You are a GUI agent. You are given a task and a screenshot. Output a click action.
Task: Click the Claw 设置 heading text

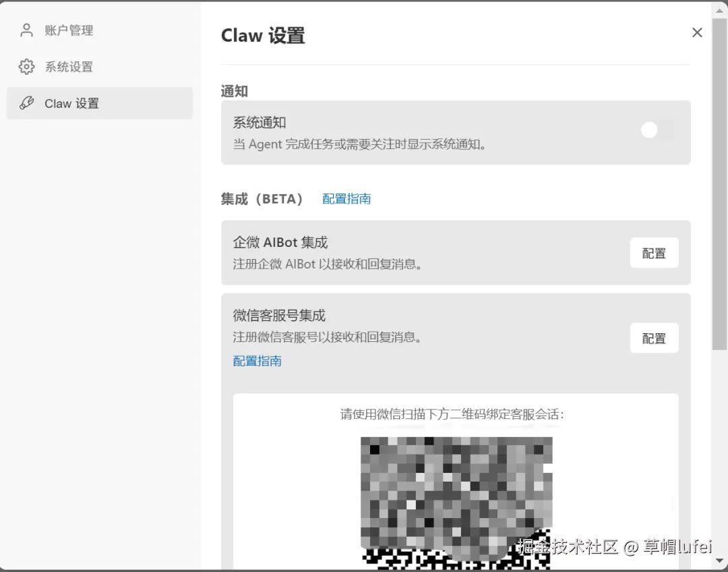click(263, 36)
